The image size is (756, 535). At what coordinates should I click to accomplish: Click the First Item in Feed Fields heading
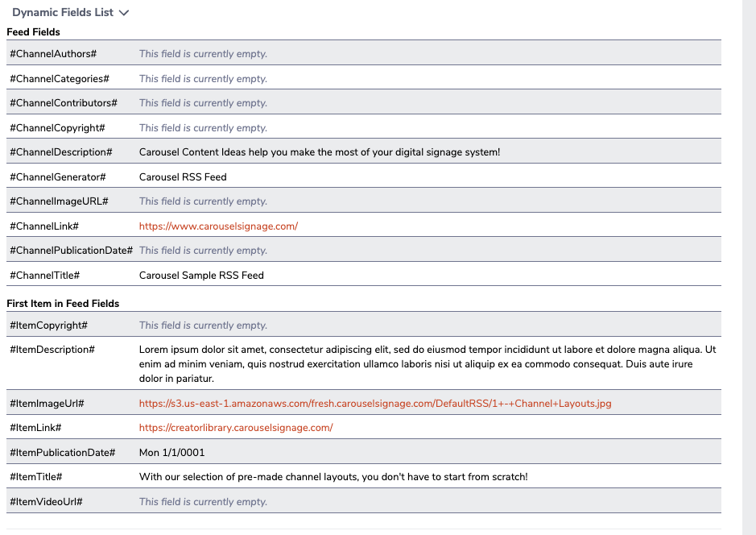tap(63, 304)
